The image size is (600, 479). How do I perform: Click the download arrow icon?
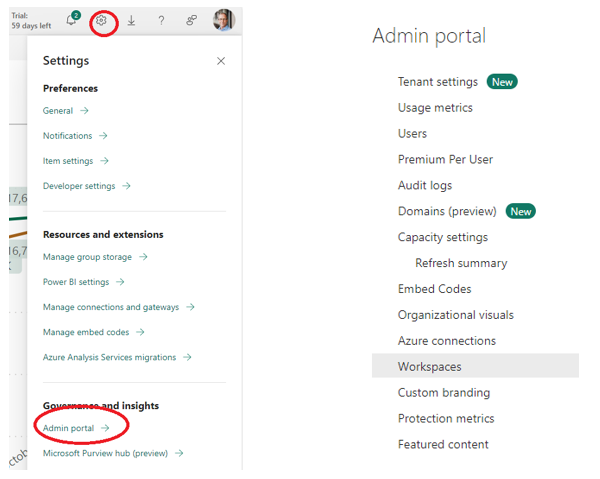coord(131,20)
